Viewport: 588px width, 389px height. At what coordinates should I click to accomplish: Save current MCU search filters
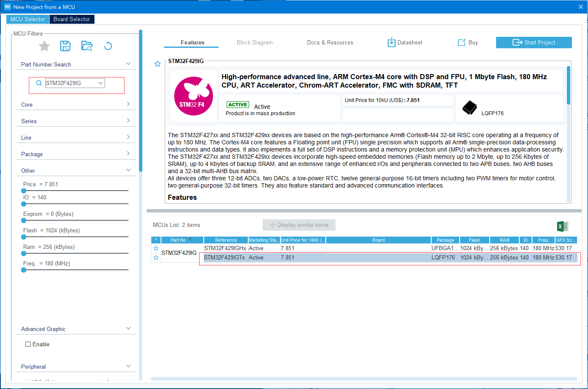click(66, 46)
